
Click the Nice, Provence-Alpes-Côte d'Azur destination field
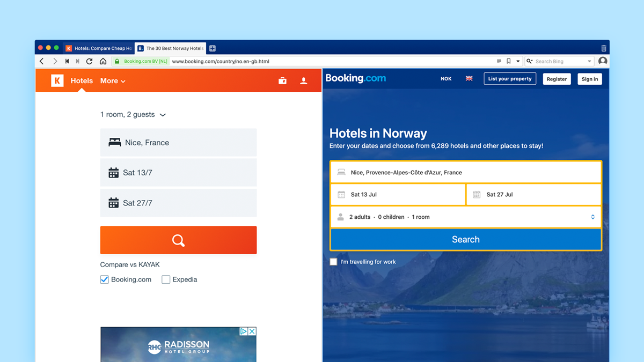tap(465, 173)
